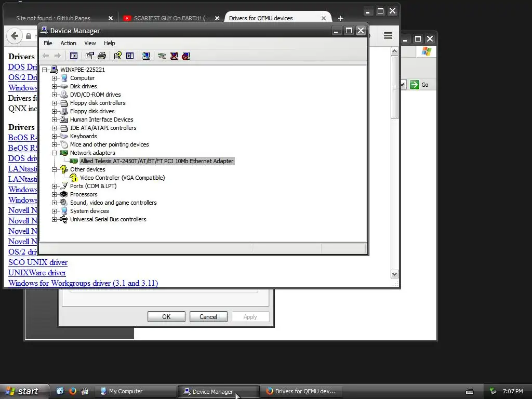Viewport: 532px width, 399px height.
Task: Click Cancel in the background dialog
Action: pyautogui.click(x=208, y=316)
